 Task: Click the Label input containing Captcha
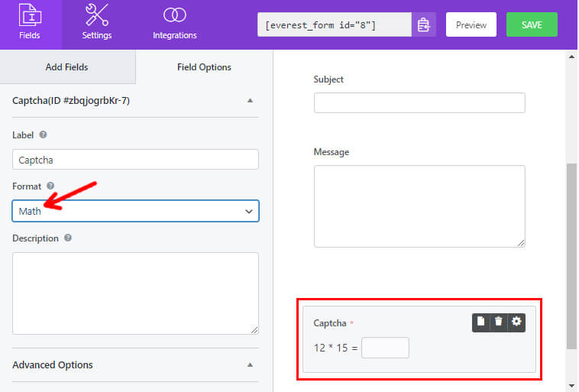[x=135, y=160]
